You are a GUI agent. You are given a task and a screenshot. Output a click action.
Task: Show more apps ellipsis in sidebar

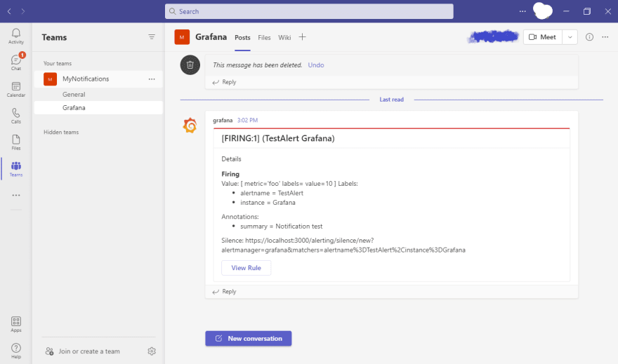(x=15, y=195)
